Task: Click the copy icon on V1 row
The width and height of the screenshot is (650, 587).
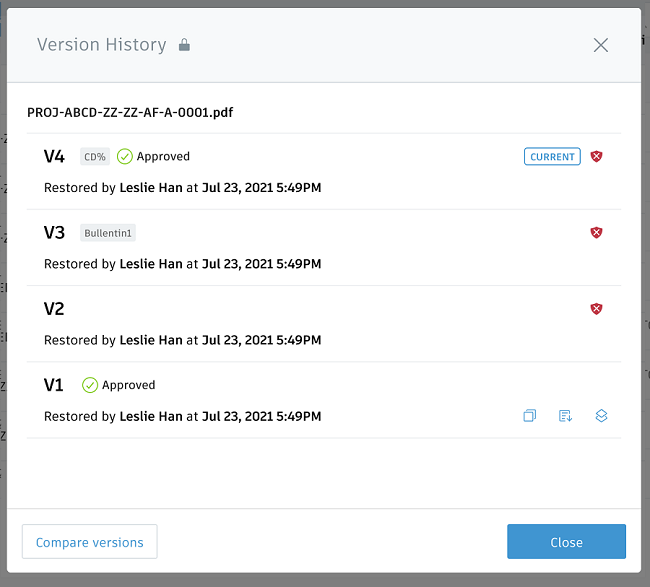Action: (530, 416)
